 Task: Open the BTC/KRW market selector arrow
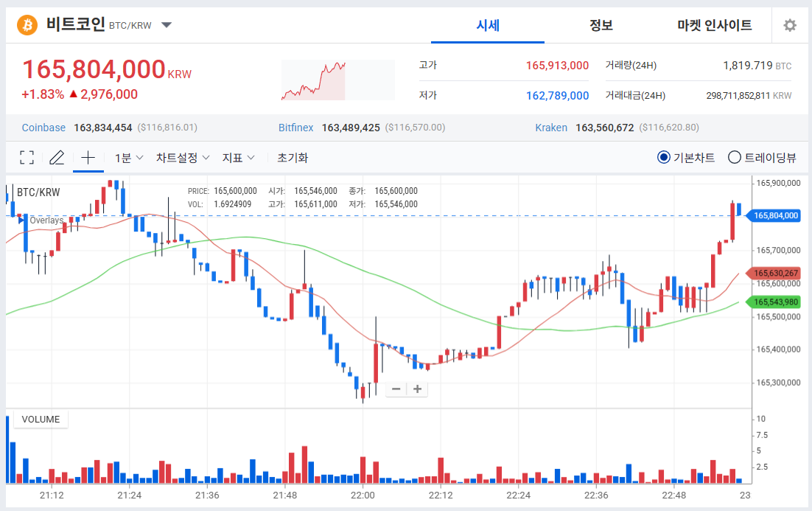pos(167,25)
